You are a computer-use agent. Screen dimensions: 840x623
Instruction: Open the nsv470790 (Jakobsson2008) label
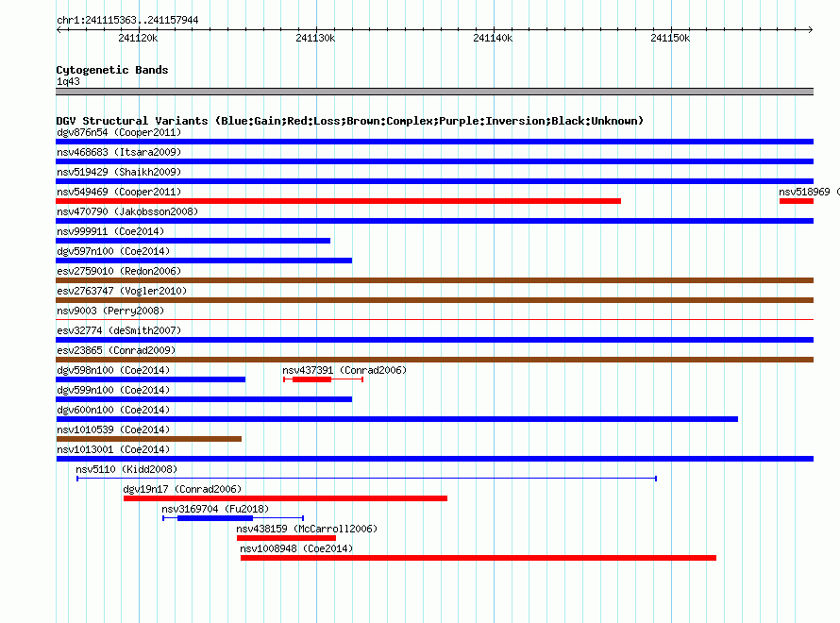tap(127, 211)
